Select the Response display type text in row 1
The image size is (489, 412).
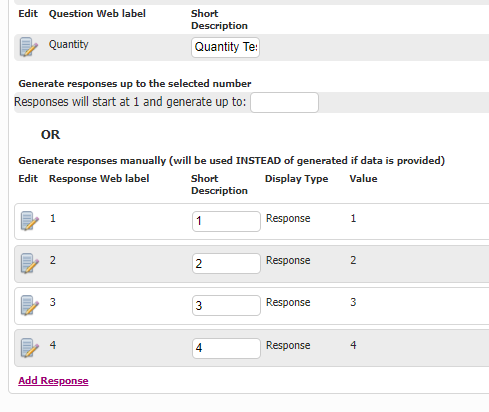pyautogui.click(x=288, y=218)
